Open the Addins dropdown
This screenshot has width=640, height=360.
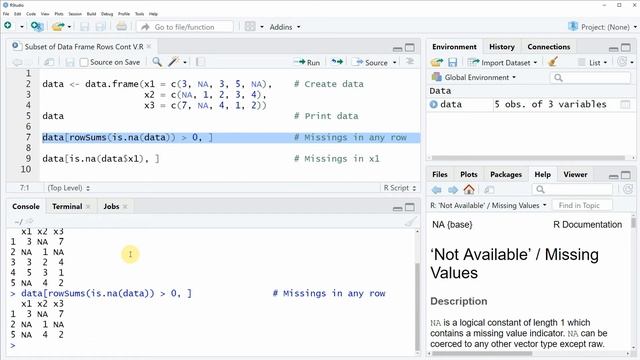tap(284, 27)
